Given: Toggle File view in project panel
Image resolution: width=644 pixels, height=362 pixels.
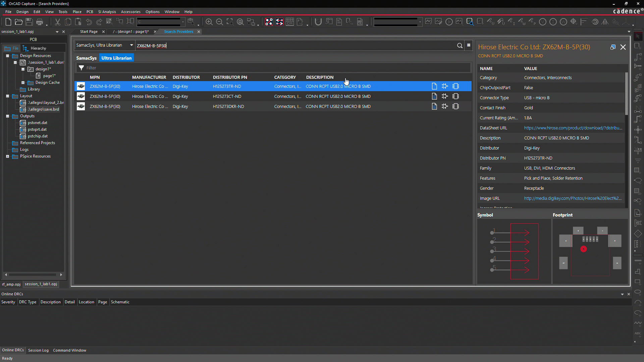Looking at the screenshot, I should 12,48.
